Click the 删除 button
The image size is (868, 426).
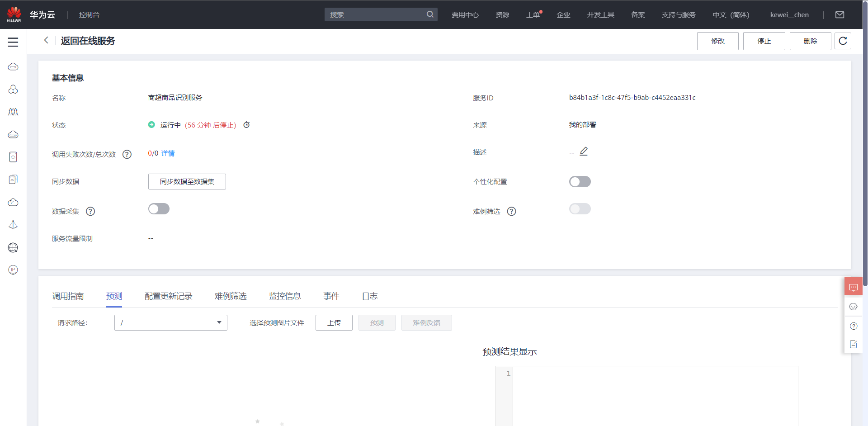point(811,41)
